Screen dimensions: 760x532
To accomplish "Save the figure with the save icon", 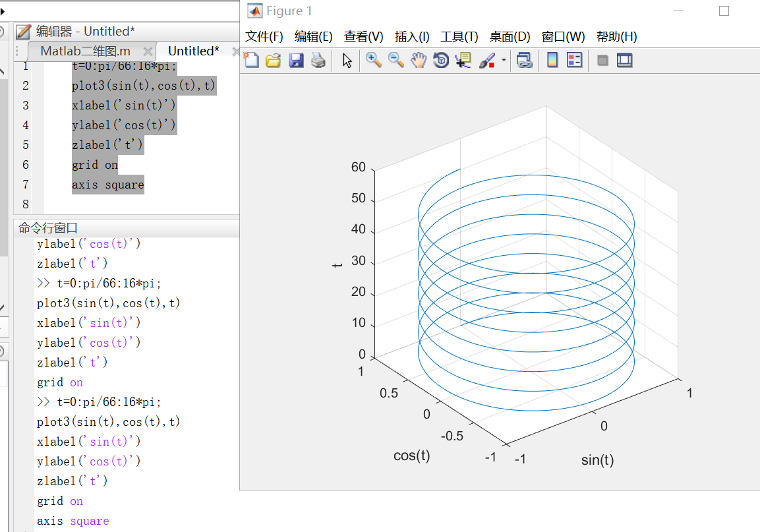I will click(295, 60).
